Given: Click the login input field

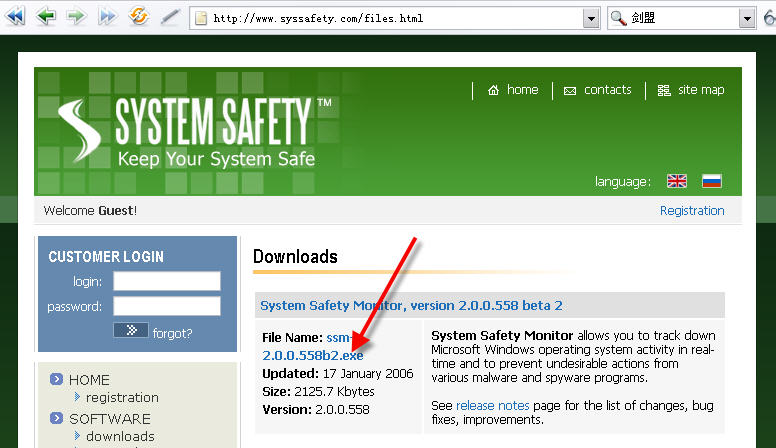Looking at the screenshot, I should click(167, 281).
